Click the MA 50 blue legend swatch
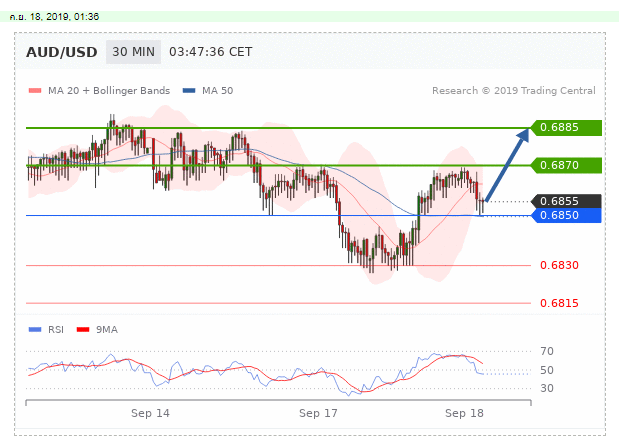The height and width of the screenshot is (445, 619). 189,91
